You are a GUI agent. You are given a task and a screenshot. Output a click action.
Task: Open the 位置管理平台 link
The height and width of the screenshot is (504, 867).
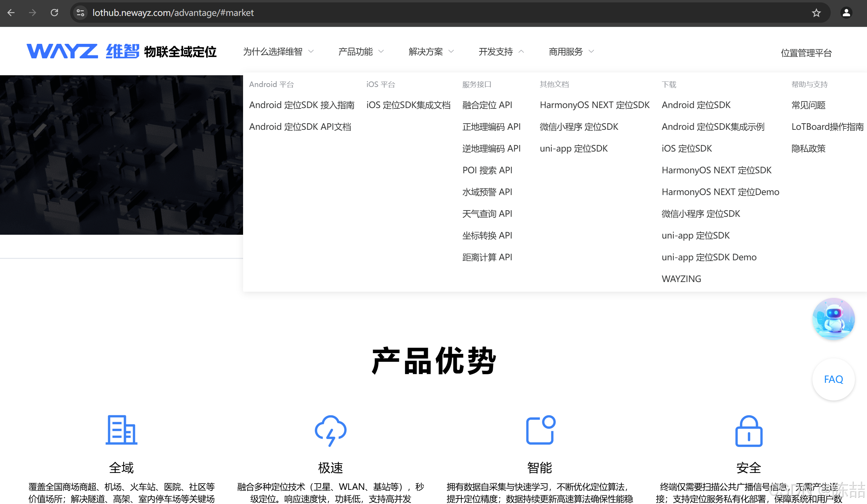(x=806, y=53)
